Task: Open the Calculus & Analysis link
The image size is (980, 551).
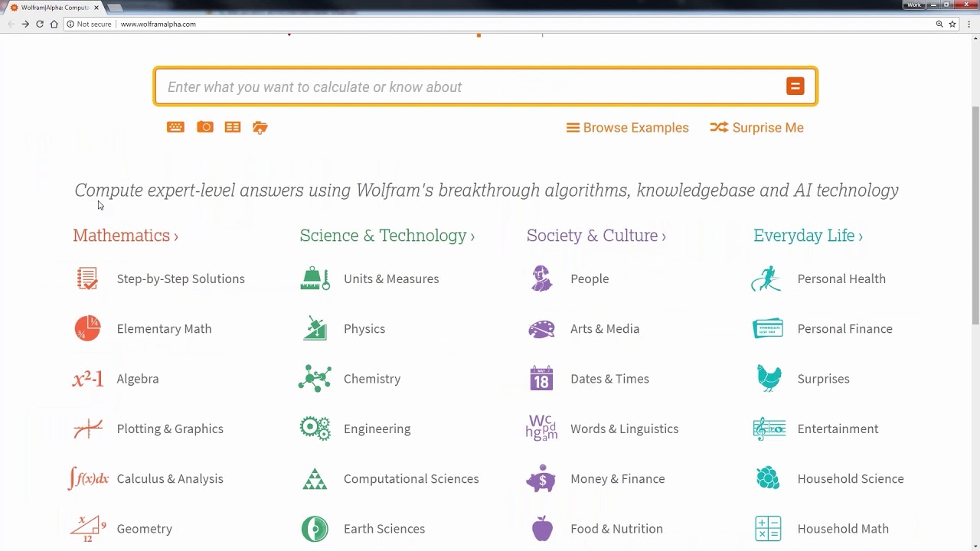Action: [x=170, y=479]
